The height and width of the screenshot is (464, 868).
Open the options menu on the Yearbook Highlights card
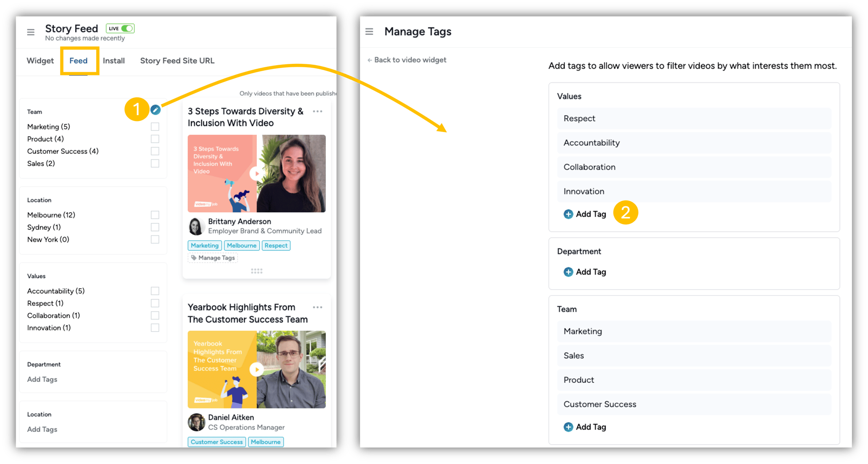click(x=318, y=307)
